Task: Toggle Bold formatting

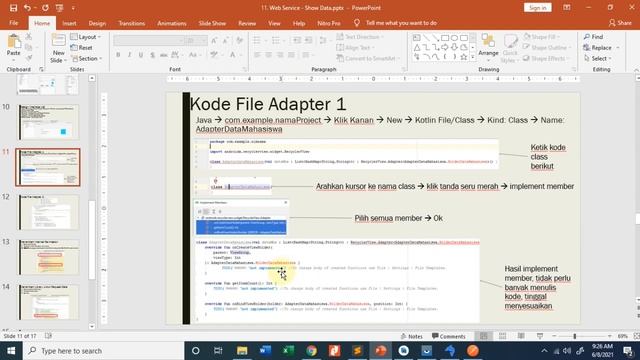Action: click(118, 55)
